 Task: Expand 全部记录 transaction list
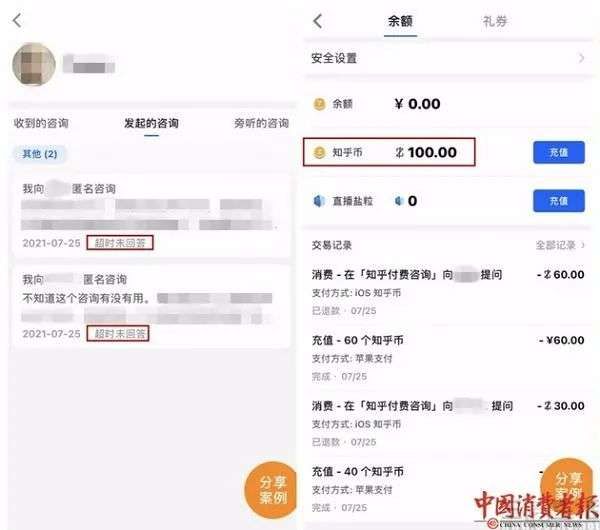(560, 245)
